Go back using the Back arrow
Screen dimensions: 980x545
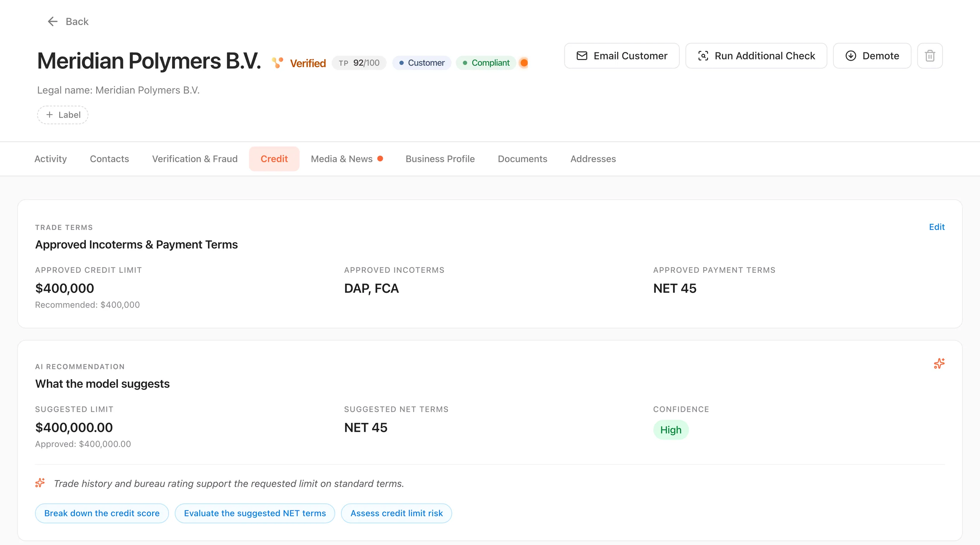pyautogui.click(x=68, y=21)
